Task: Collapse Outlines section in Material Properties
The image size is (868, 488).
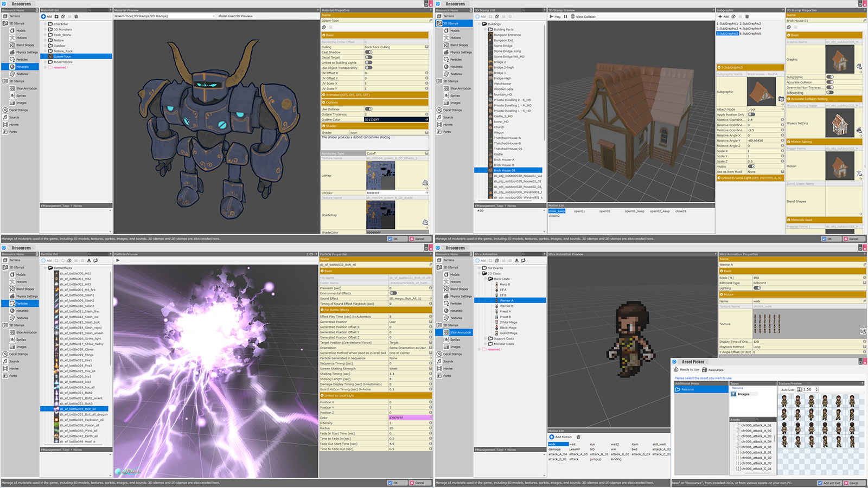Action: point(374,102)
